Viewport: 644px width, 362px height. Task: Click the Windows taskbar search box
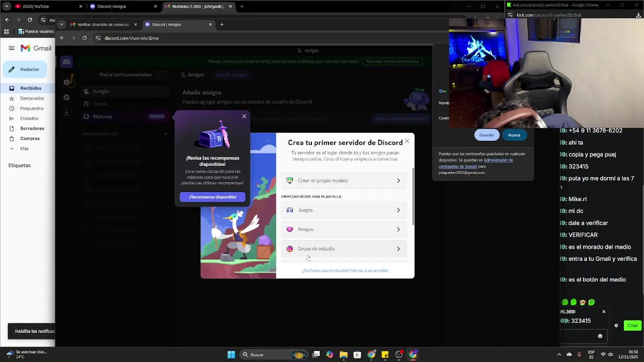(274, 354)
